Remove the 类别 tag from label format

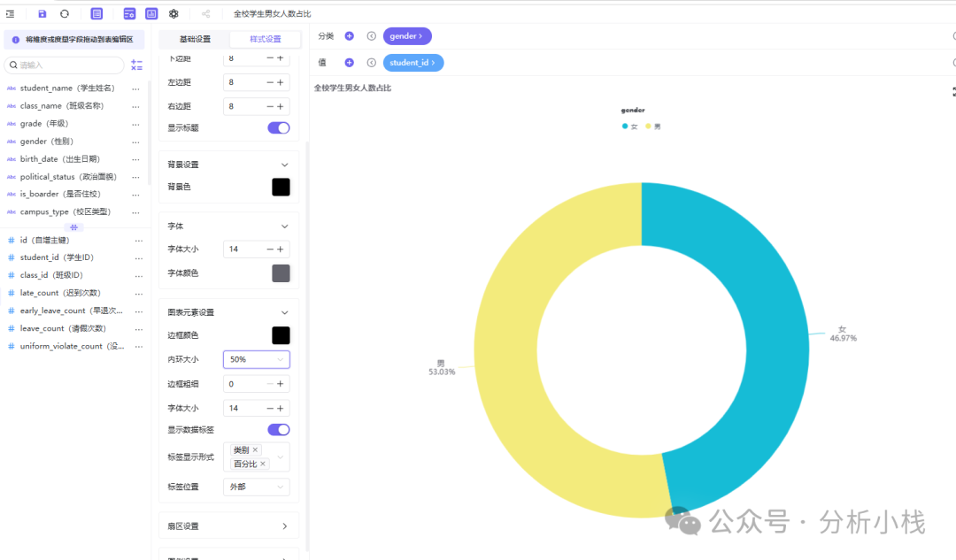[x=256, y=449]
